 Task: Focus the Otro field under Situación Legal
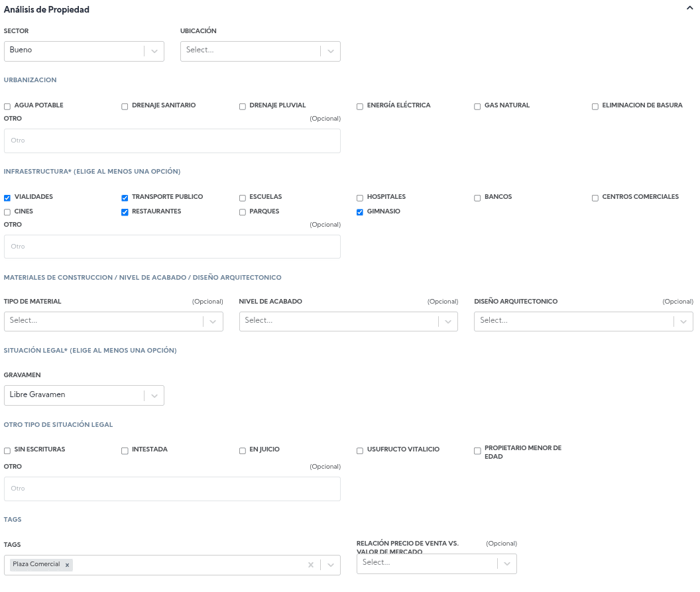[172, 489]
